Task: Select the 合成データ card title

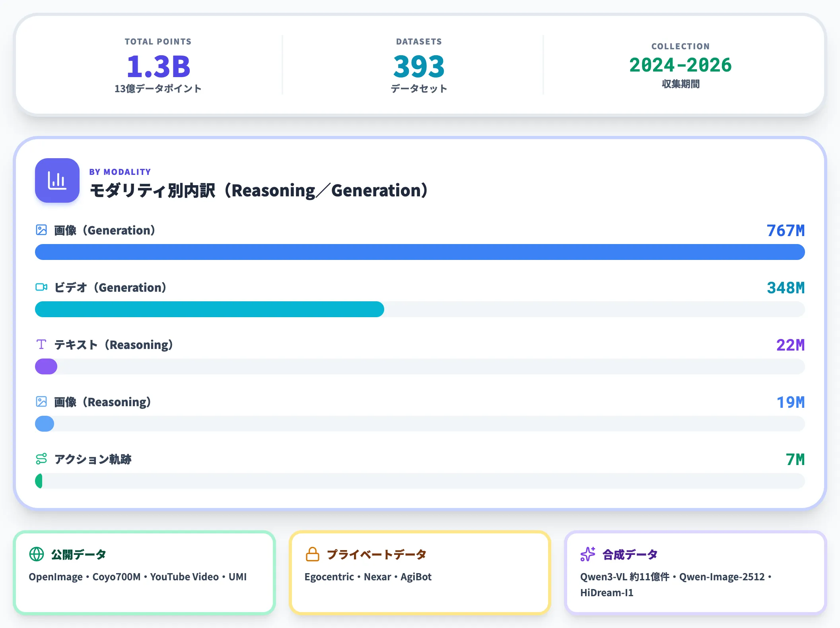Action: coord(630,554)
